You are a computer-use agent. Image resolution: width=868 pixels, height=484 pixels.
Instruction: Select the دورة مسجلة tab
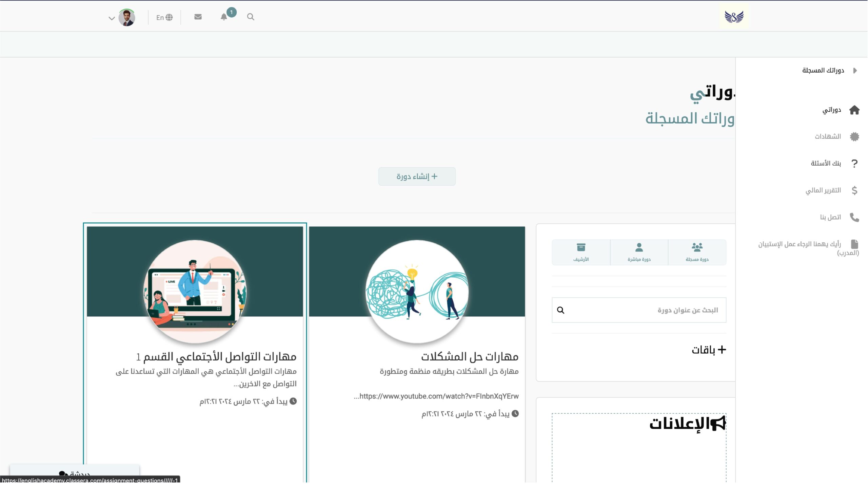tap(697, 252)
